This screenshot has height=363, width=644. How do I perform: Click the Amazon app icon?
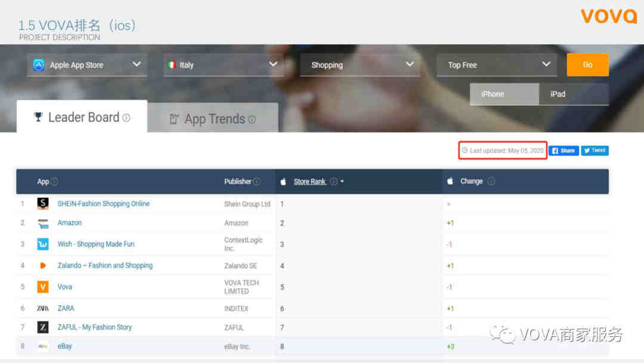[x=43, y=223]
